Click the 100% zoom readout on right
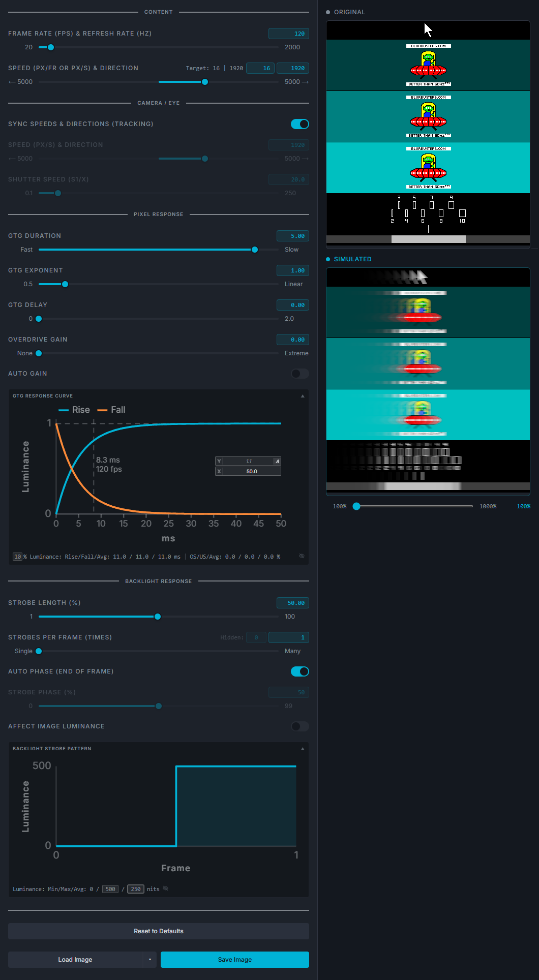Viewport: 539px width, 980px height. click(523, 506)
